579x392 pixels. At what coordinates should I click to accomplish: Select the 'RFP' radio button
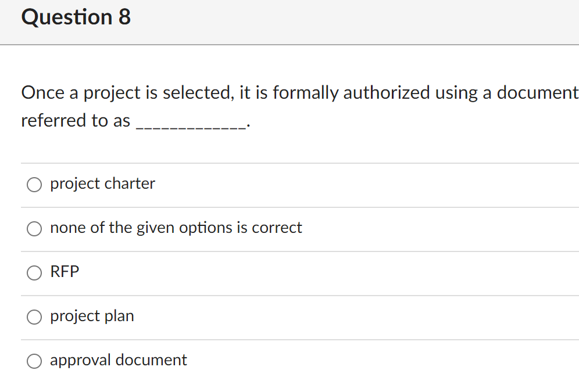coord(34,272)
